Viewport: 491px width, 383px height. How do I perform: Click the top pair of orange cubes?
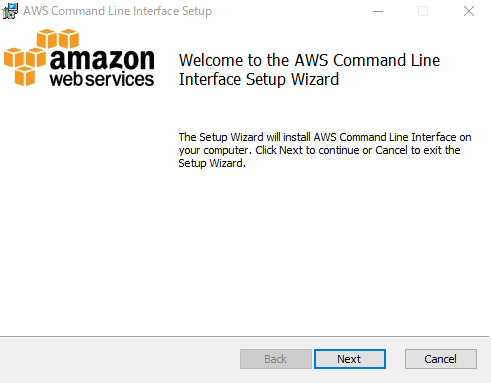click(58, 39)
